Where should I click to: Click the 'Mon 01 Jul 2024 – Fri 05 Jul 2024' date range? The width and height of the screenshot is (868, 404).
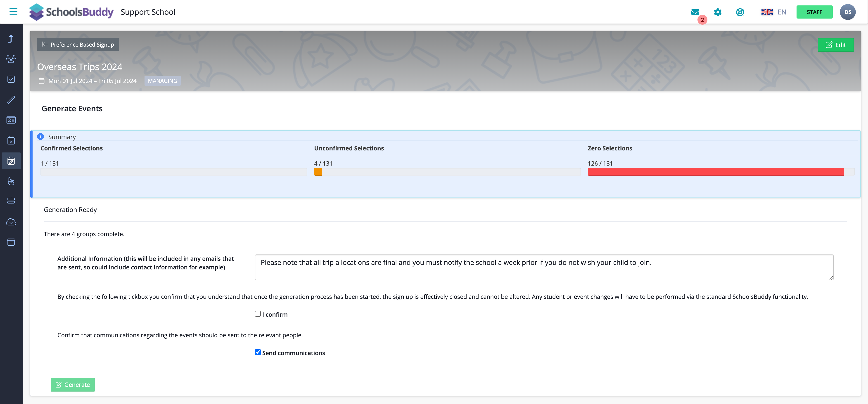pyautogui.click(x=92, y=81)
